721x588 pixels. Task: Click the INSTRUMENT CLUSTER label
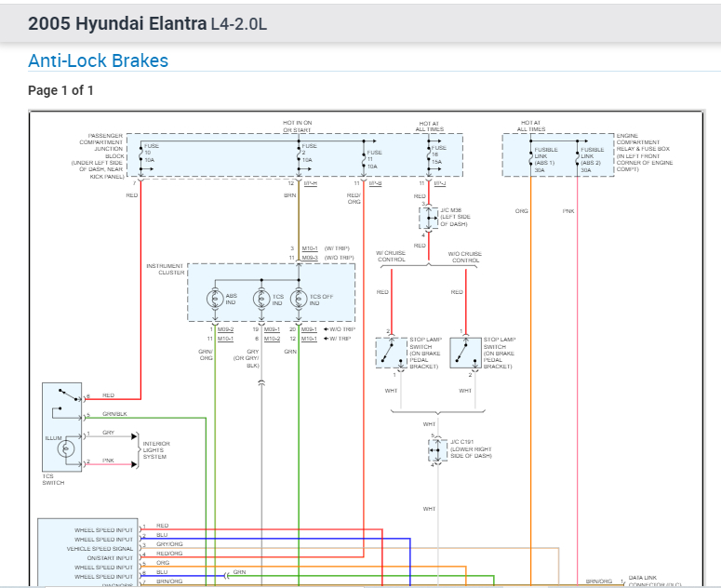click(x=166, y=270)
